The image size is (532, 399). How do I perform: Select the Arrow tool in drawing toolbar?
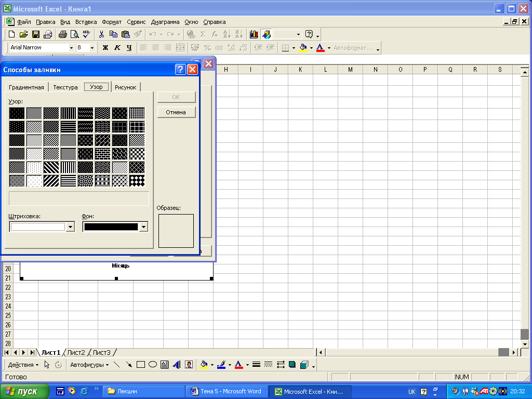tap(129, 365)
